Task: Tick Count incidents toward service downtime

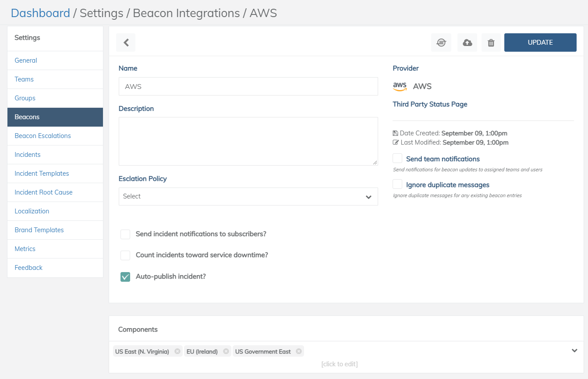Action: 125,255
